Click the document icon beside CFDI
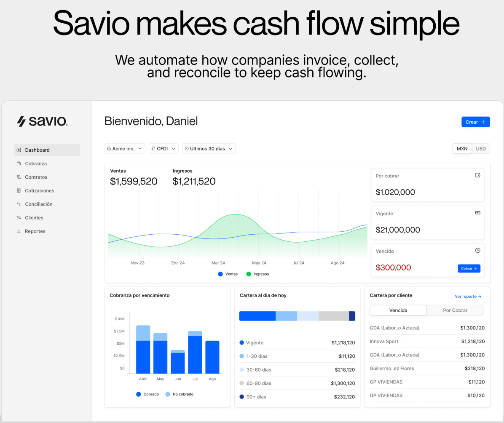The image size is (504, 423). [153, 148]
